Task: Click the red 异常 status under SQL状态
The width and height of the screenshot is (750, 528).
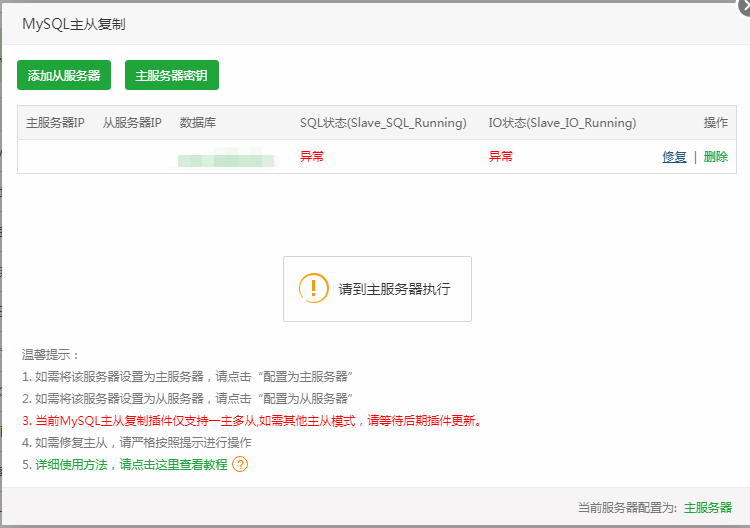Action: (x=312, y=156)
